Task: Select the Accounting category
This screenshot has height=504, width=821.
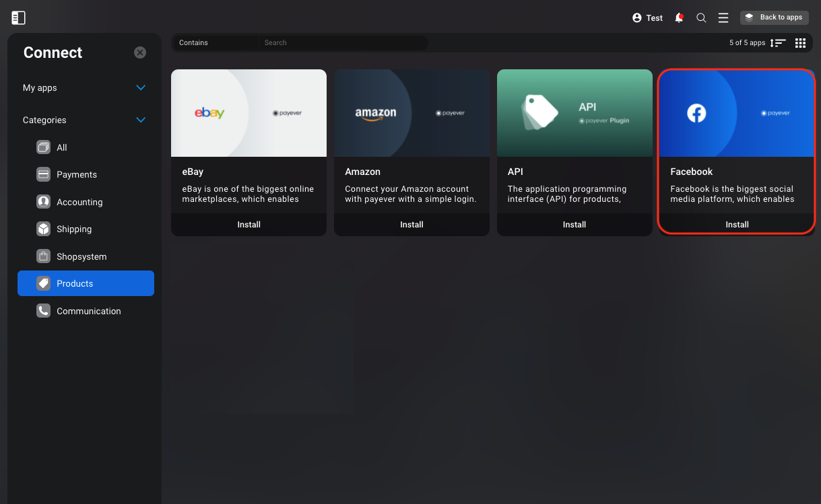Action: click(x=86, y=202)
